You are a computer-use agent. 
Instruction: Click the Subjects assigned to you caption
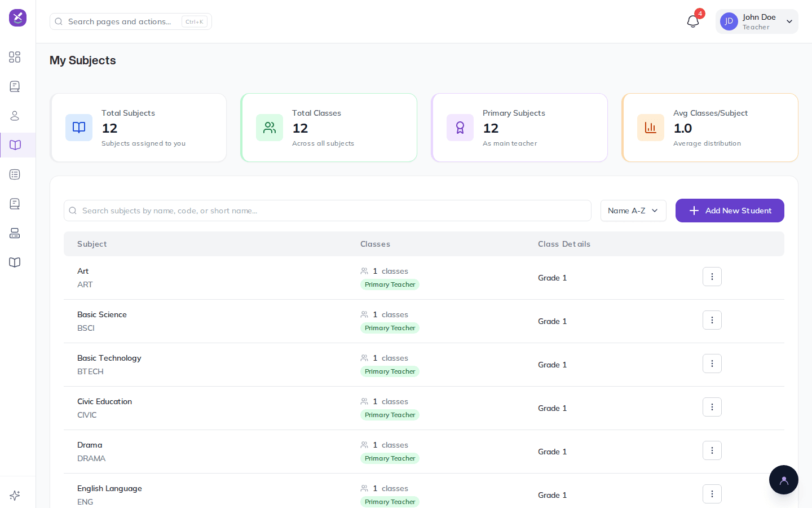[x=143, y=143]
